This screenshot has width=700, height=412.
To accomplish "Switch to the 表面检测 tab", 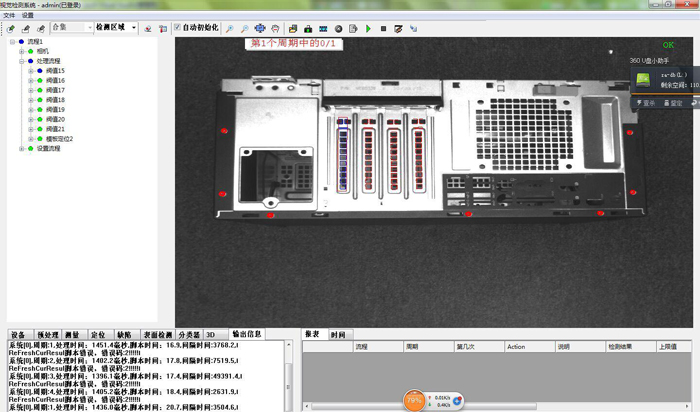I will click(156, 334).
